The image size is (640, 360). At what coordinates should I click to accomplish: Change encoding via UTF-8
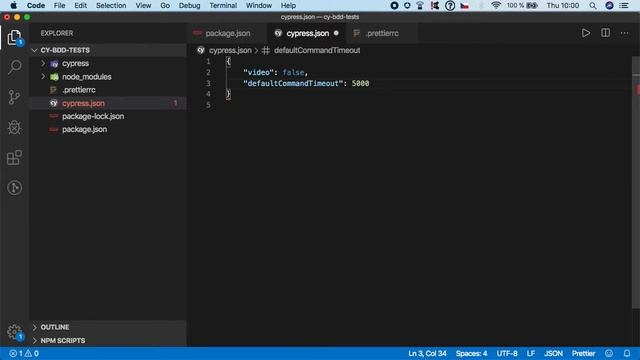click(507, 353)
